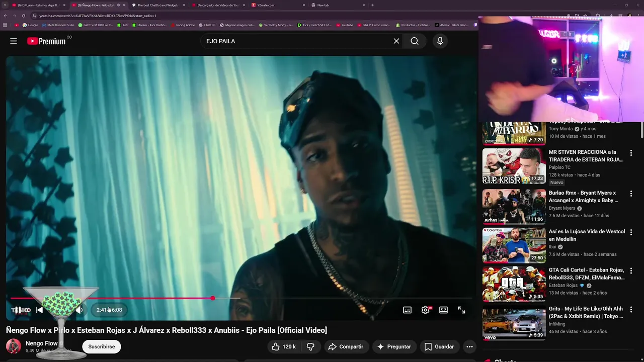Image resolution: width=644 pixels, height=362 pixels.
Task: Enter fullscreen on the video player
Action: [462, 310]
